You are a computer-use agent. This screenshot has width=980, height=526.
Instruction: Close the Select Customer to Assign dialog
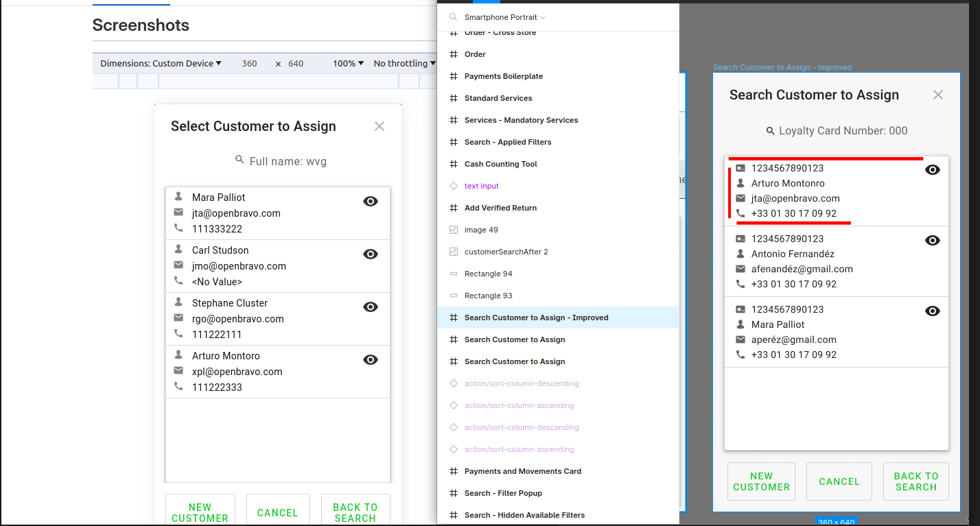click(x=380, y=126)
